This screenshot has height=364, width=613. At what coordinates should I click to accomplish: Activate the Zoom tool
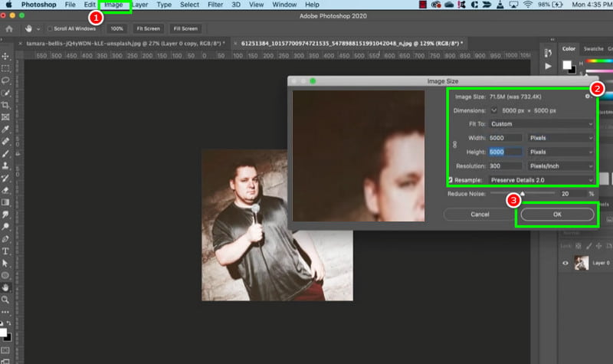click(x=5, y=300)
